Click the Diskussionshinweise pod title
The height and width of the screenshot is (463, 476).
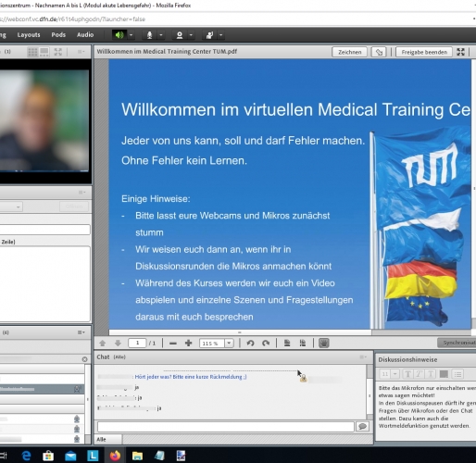407,359
